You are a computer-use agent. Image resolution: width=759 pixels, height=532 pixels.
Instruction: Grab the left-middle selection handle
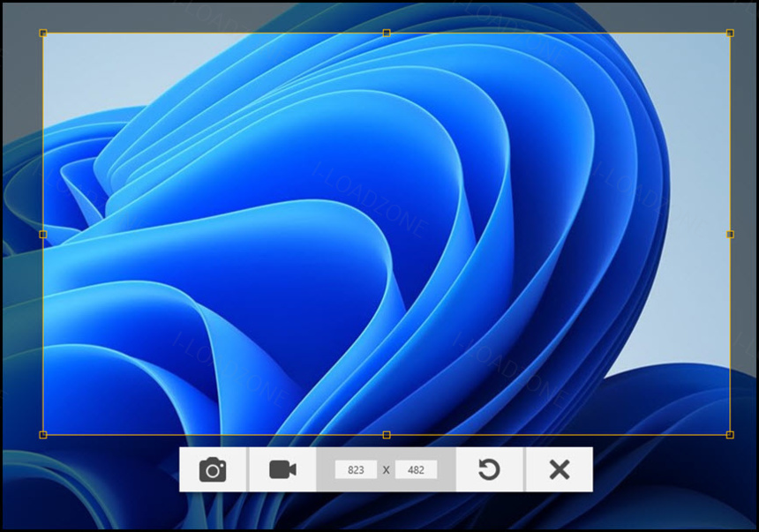tap(43, 235)
